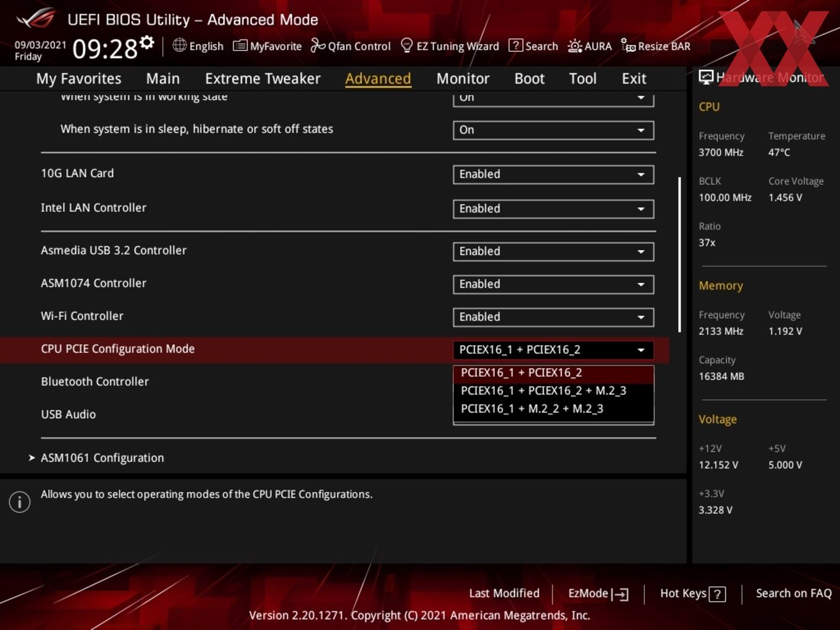
Task: Click the 1.456 V core voltage value
Action: [785, 198]
